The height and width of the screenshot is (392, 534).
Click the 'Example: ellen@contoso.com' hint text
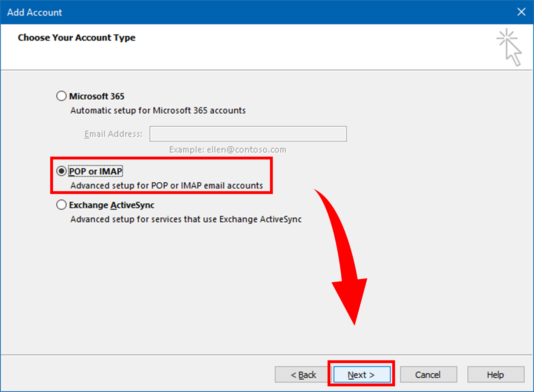point(228,150)
